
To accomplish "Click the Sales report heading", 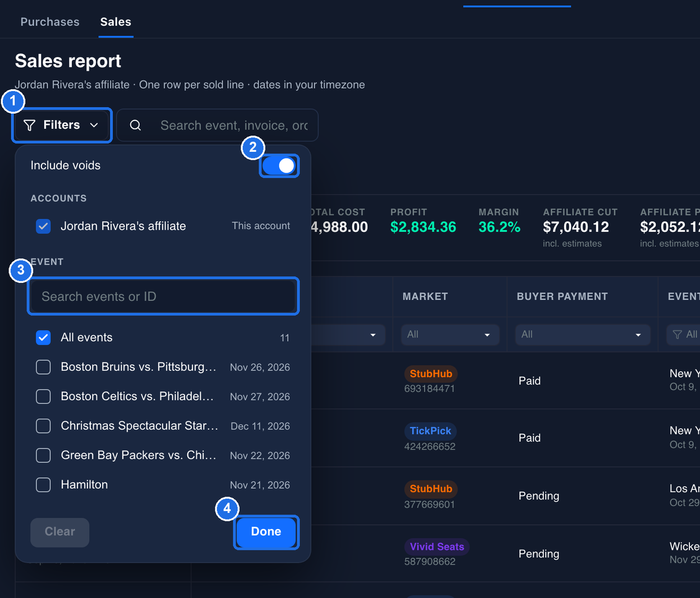I will [x=68, y=61].
